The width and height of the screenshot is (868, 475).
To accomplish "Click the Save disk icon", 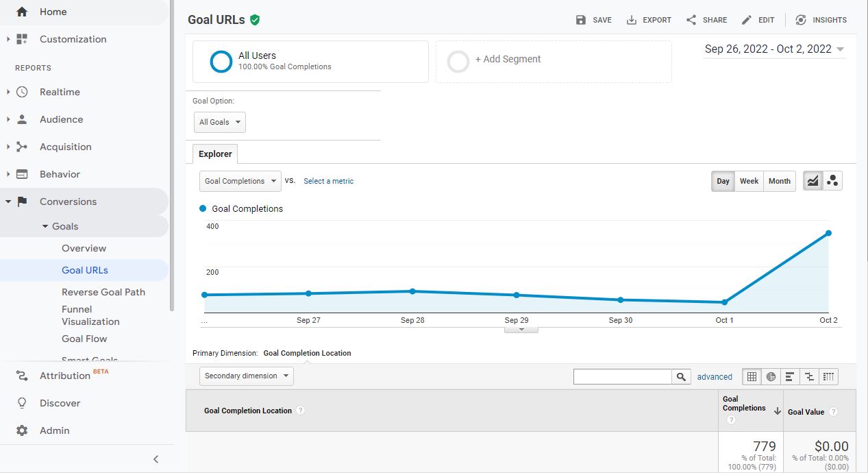I will point(581,20).
